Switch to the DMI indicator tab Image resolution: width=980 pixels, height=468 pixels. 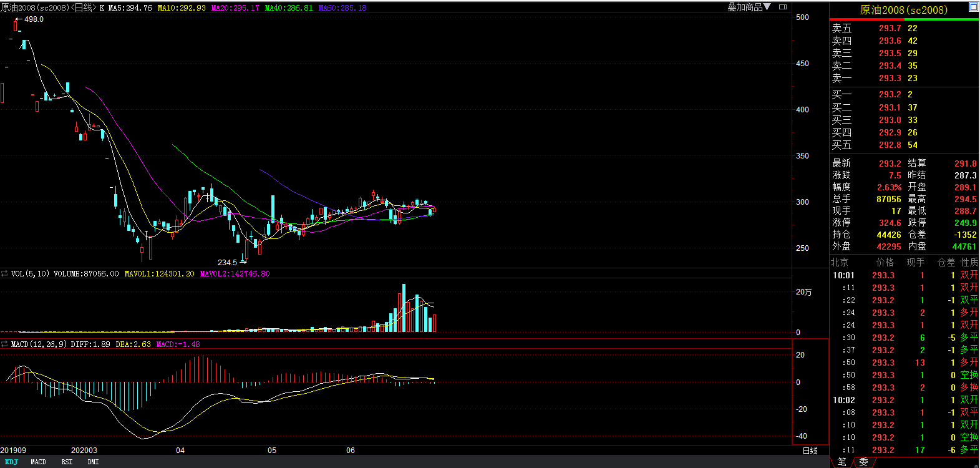[93, 462]
